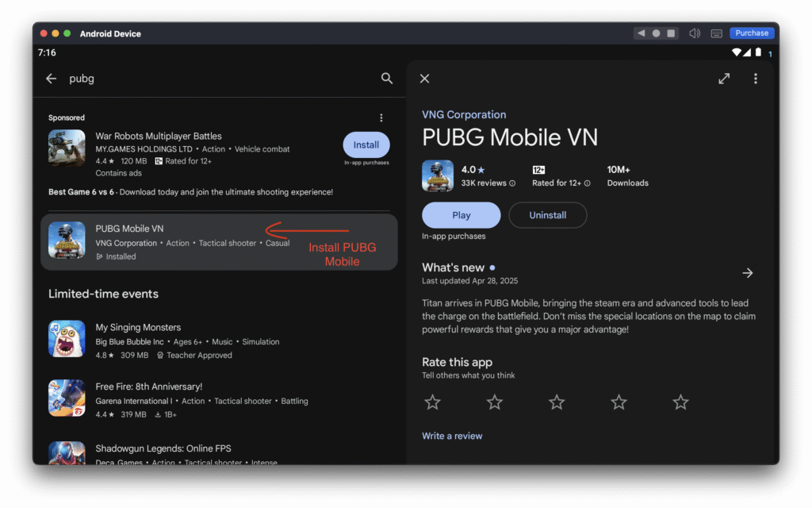The height and width of the screenshot is (508, 812).
Task: Open My Singing Monsters app icon
Action: (x=67, y=338)
